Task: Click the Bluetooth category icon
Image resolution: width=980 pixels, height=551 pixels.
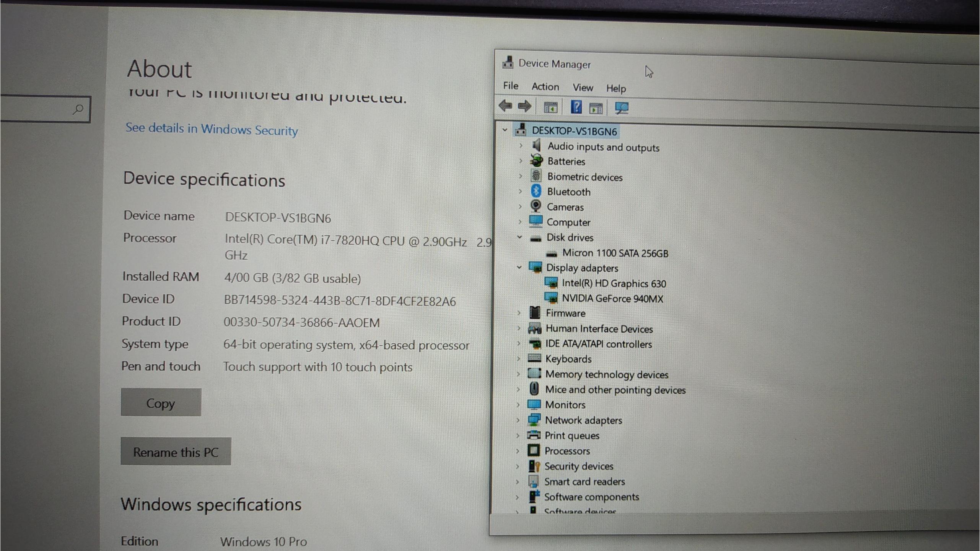Action: [x=536, y=191]
